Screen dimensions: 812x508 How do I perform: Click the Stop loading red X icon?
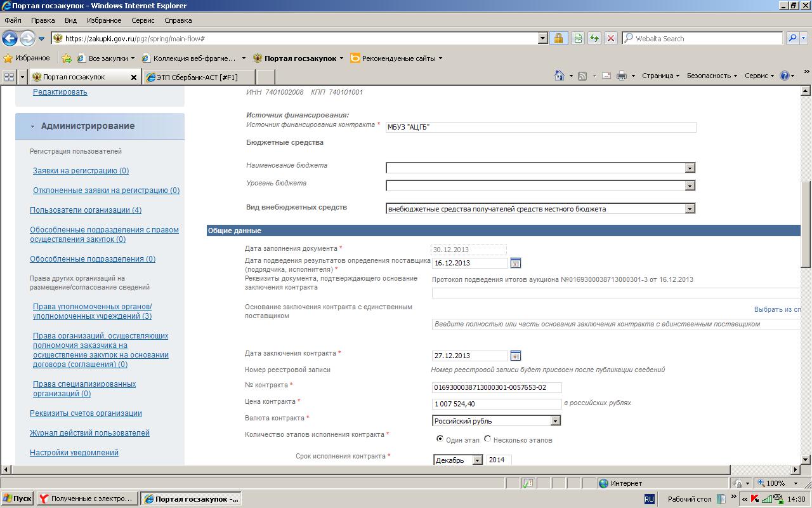[610, 39]
